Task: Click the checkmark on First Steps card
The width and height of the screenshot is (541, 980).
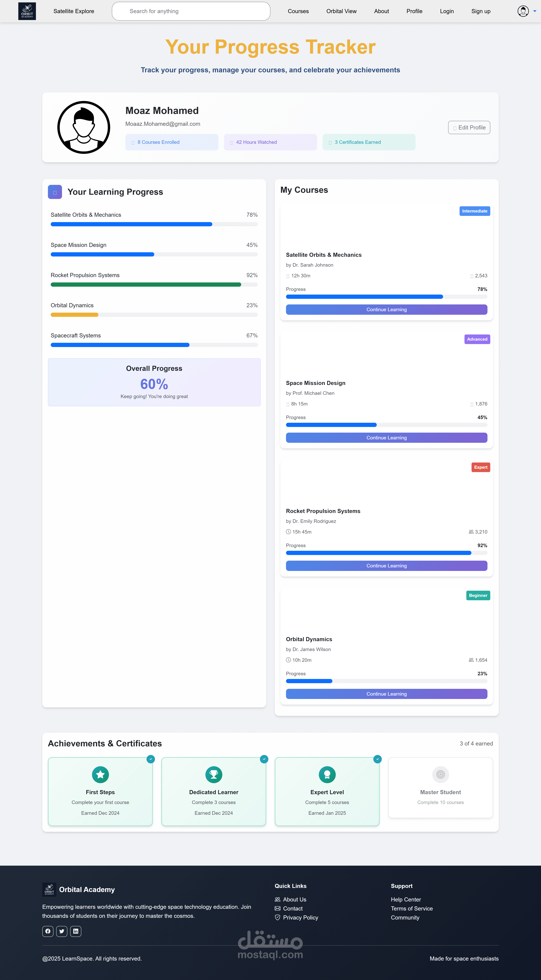Action: click(151, 759)
